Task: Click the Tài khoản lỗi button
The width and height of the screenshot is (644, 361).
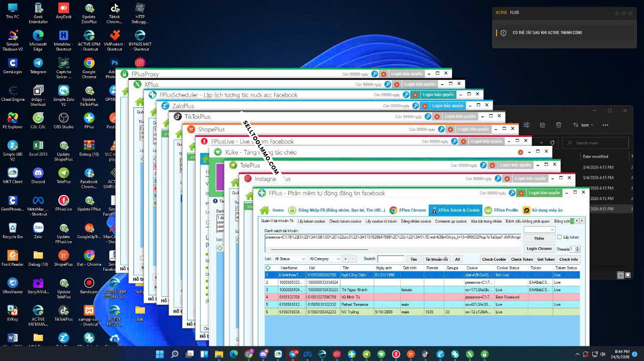Action: [x=436, y=259]
